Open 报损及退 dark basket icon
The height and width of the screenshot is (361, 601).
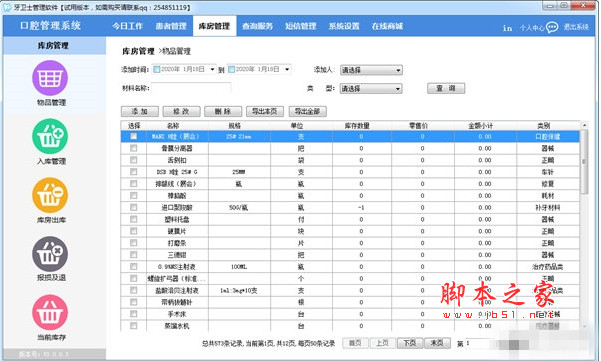click(50, 254)
